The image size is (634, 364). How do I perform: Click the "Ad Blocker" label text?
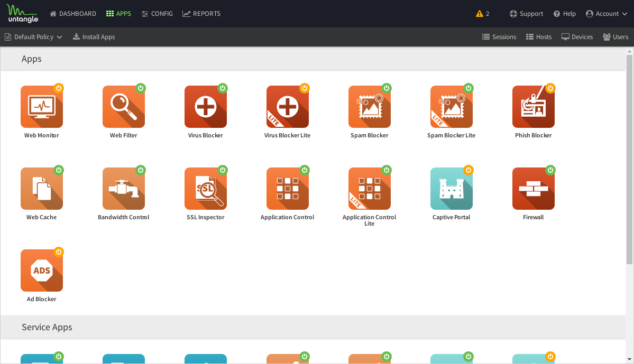coord(42,300)
